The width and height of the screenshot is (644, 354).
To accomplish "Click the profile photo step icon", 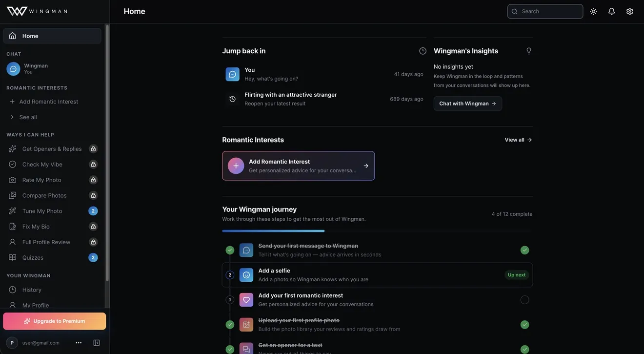I will tap(246, 325).
